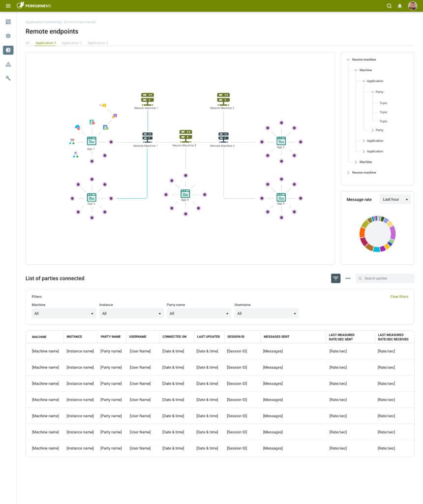423x504 pixels.
Task: Select the dashboard icon in the left sidebar
Action: 8,22
